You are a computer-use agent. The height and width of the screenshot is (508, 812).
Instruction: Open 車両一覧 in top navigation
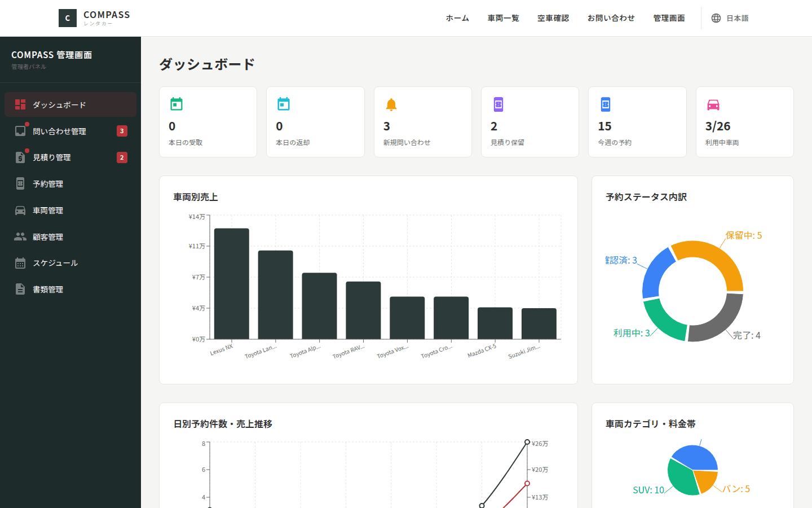point(504,18)
